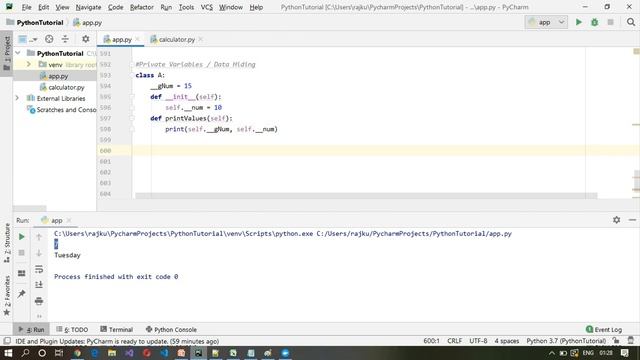Image resolution: width=640 pixels, height=360 pixels.
Task: Open the Code menu
Action: (x=116, y=7)
